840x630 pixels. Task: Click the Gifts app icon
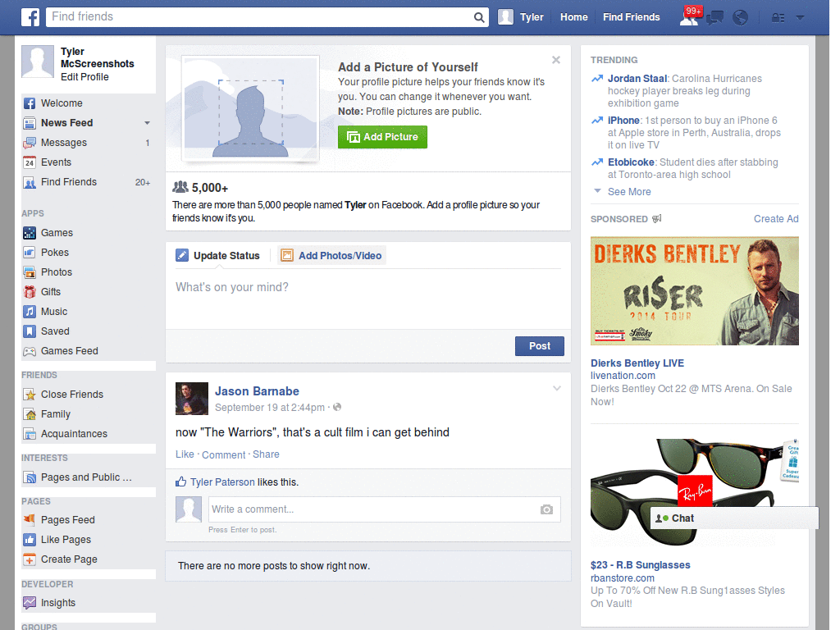point(30,292)
